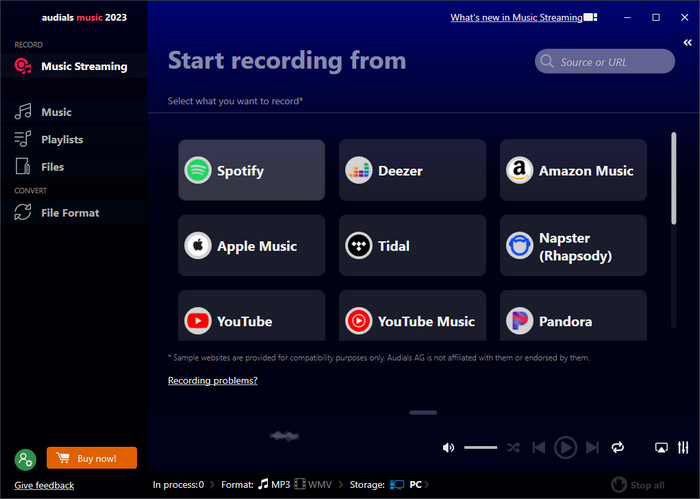Open the green user account settings icon
The image size is (700, 499).
pos(25,459)
